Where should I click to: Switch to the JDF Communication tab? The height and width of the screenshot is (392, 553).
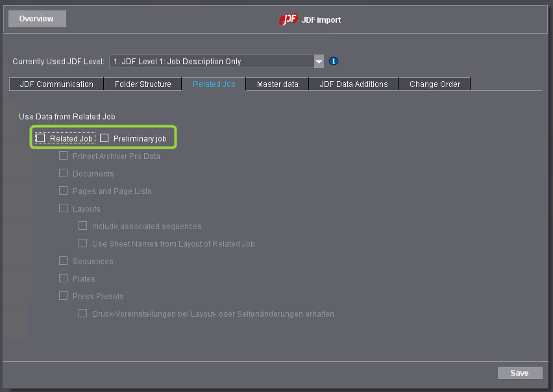(55, 84)
